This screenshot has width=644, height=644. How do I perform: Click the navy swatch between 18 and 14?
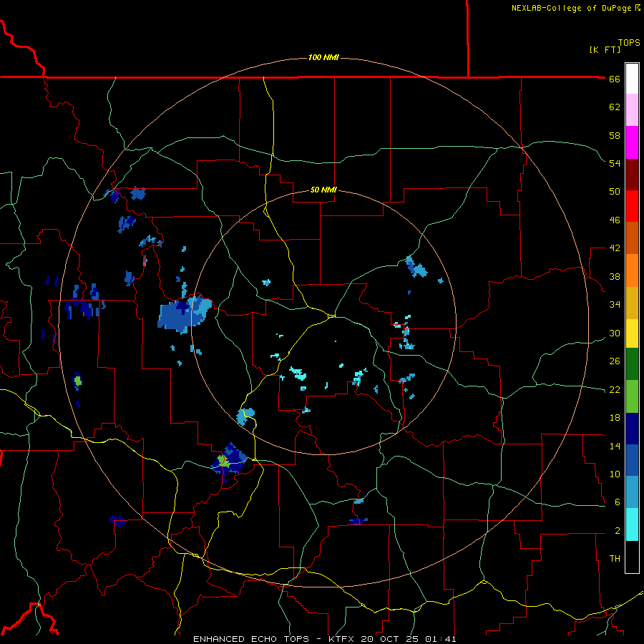click(632, 429)
